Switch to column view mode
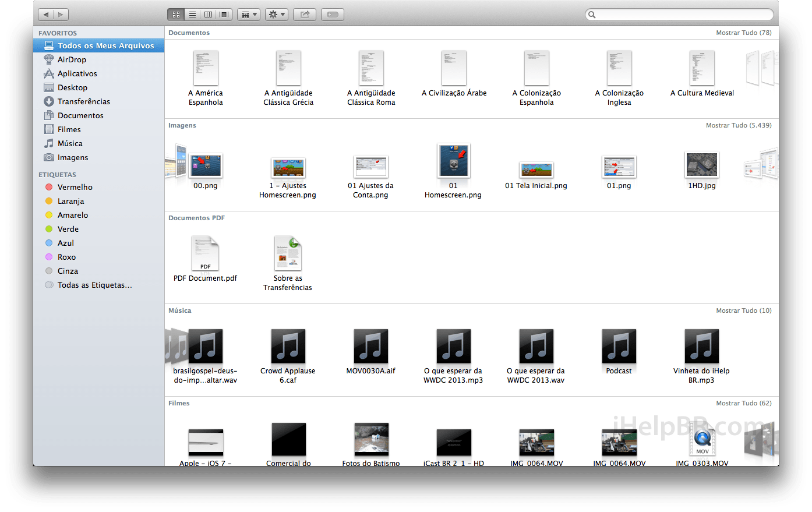The image size is (812, 512). [208, 15]
